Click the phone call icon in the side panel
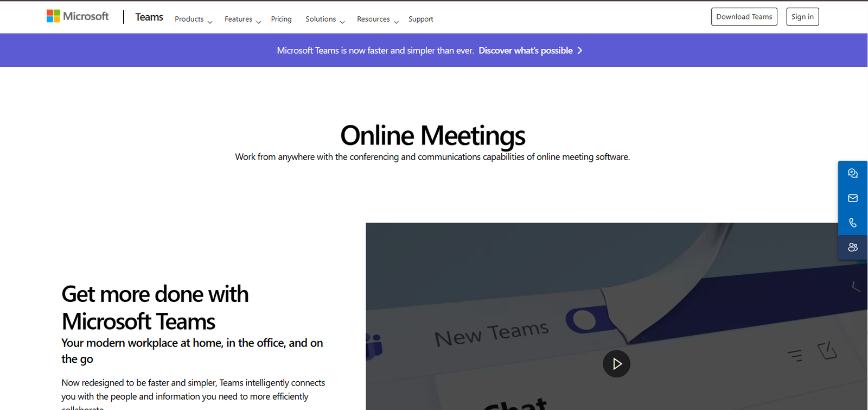Viewport: 868px width, 410px height. (853, 223)
